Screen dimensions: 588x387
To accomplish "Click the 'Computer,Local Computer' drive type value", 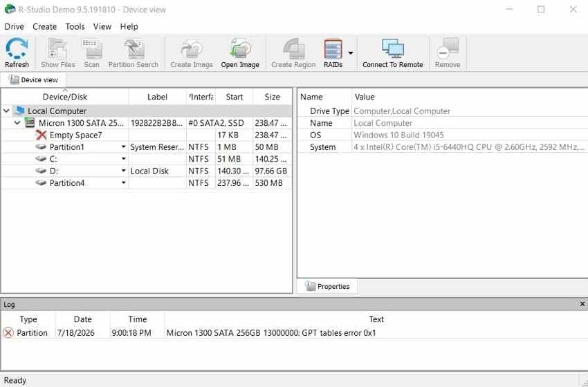I will click(402, 111).
